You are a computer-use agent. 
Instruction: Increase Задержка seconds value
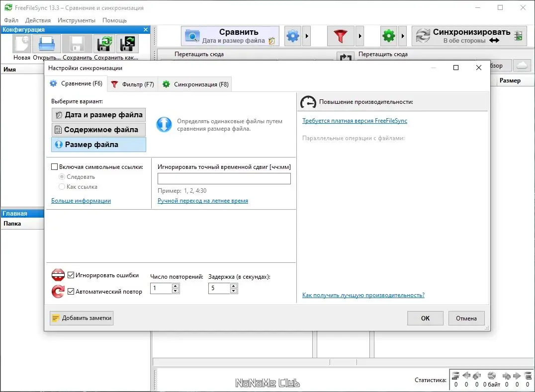click(234, 286)
